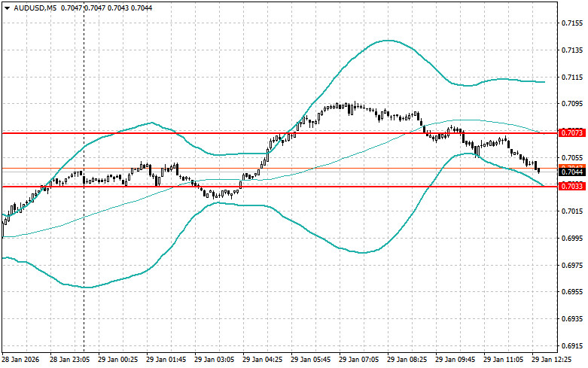The height and width of the screenshot is (368, 588).
Task: Click the 28 Jan 23:05 time label
Action: (x=70, y=360)
